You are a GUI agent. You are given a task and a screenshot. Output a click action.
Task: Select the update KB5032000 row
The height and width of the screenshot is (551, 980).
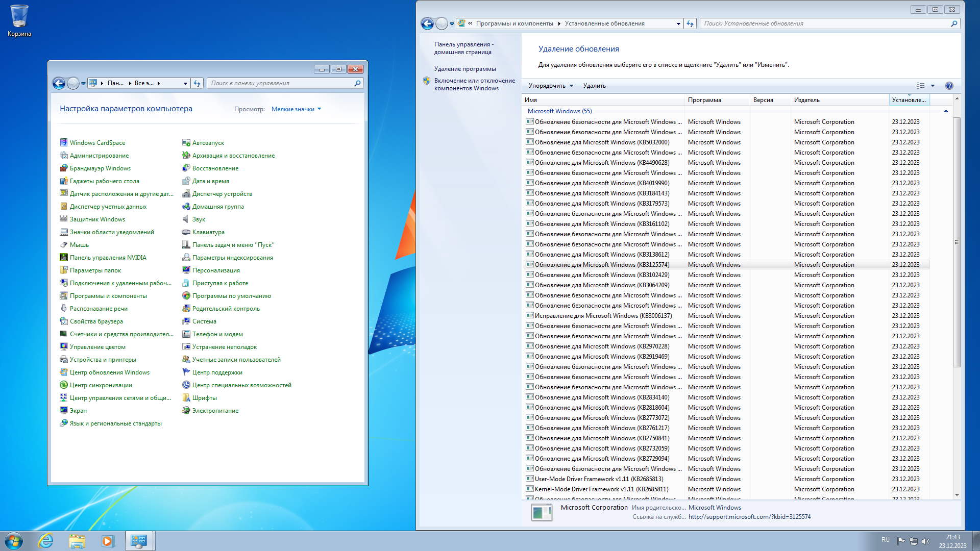click(x=602, y=142)
